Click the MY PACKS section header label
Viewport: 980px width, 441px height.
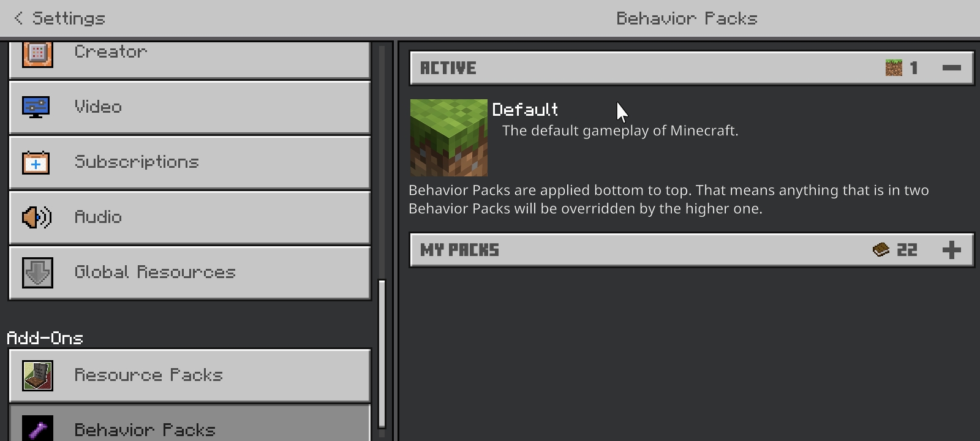coord(459,250)
